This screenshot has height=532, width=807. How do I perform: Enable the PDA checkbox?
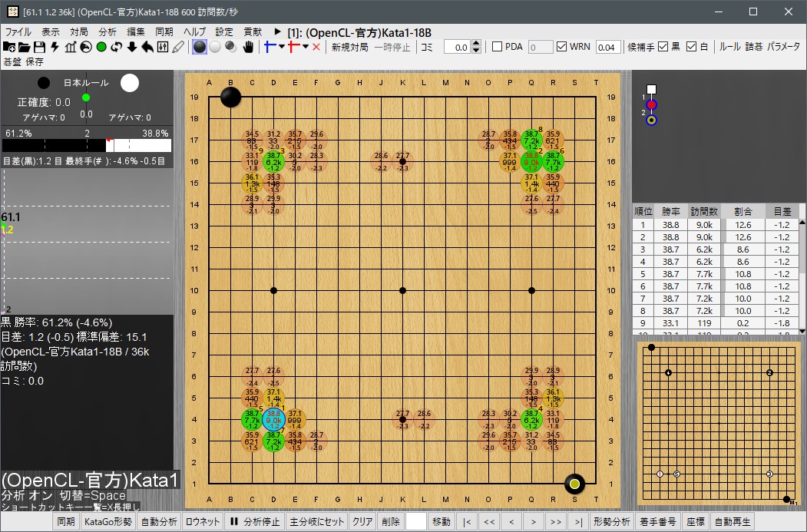coord(497,47)
